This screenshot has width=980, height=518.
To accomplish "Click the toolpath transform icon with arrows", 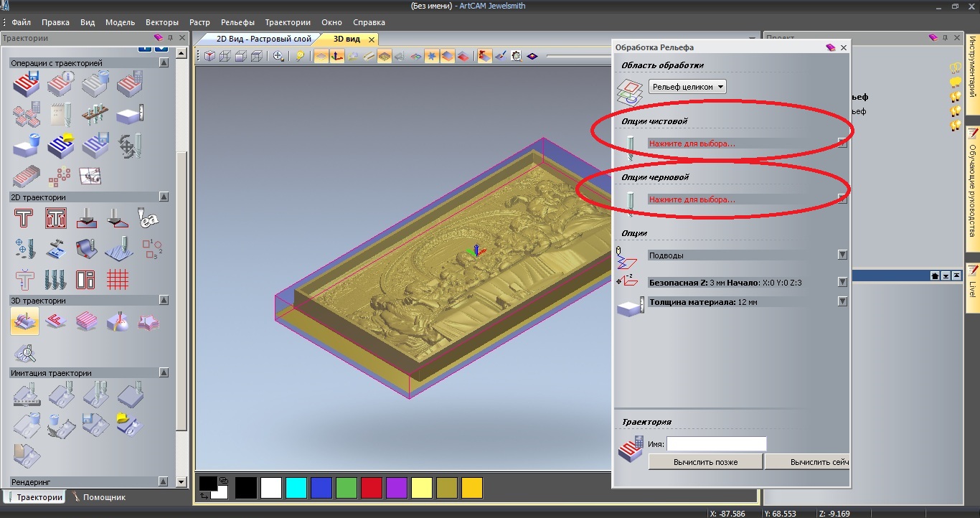I will 130,146.
